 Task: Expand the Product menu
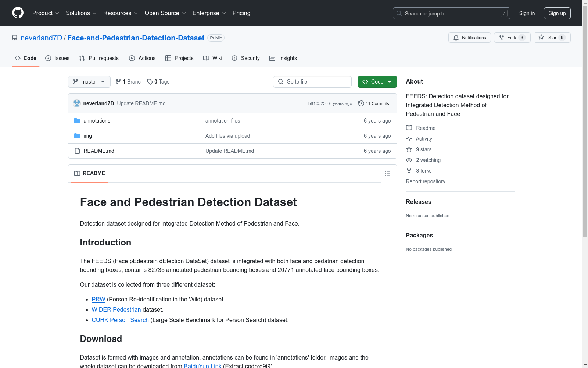pos(46,13)
